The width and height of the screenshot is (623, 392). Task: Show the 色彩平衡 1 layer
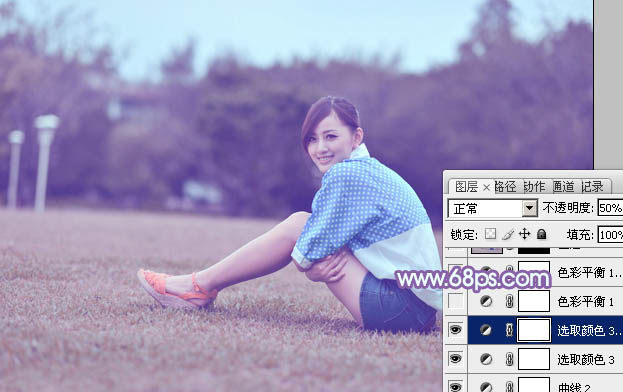[456, 301]
